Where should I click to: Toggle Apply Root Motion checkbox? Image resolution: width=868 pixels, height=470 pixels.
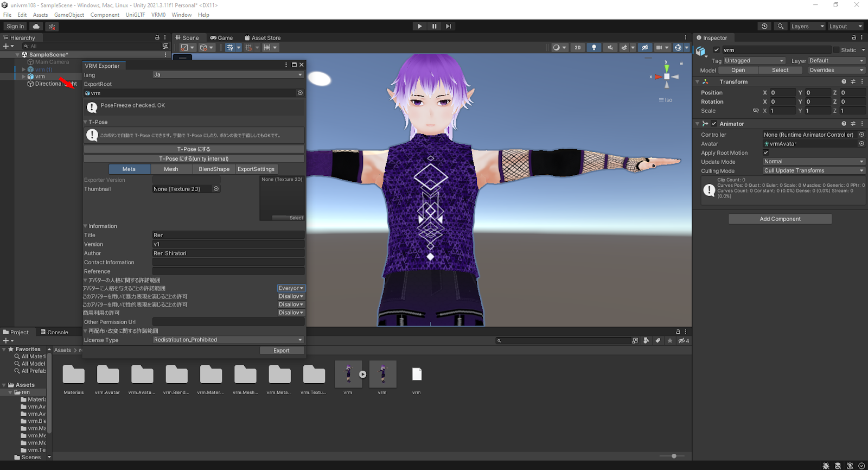[766, 153]
